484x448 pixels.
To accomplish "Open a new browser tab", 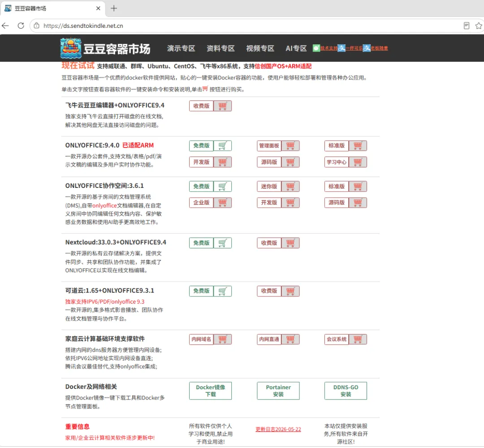I will (x=114, y=9).
